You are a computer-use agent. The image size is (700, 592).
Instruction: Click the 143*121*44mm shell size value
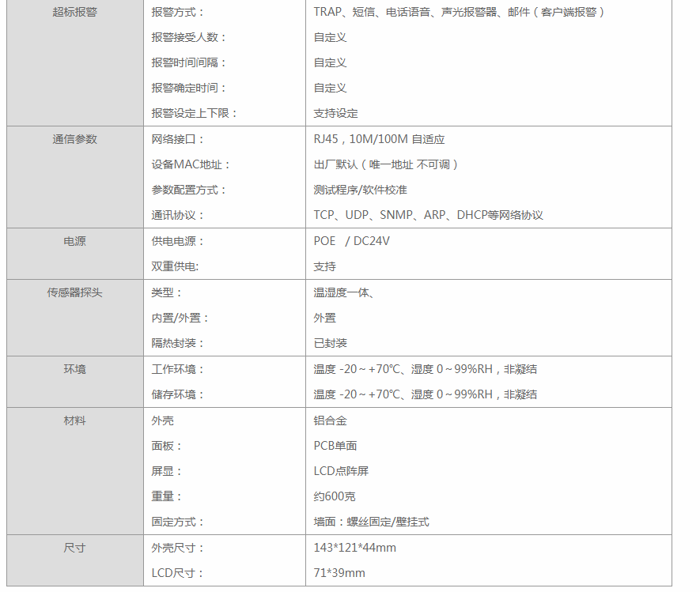coord(354,549)
